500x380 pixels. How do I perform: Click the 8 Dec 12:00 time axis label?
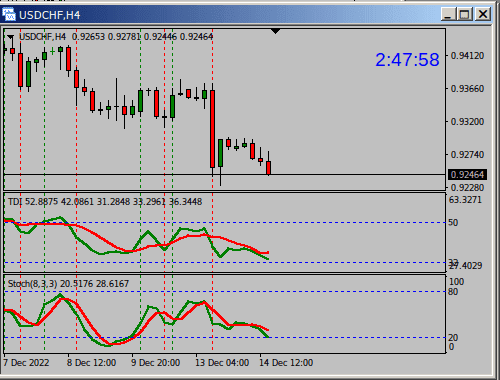[x=91, y=363]
